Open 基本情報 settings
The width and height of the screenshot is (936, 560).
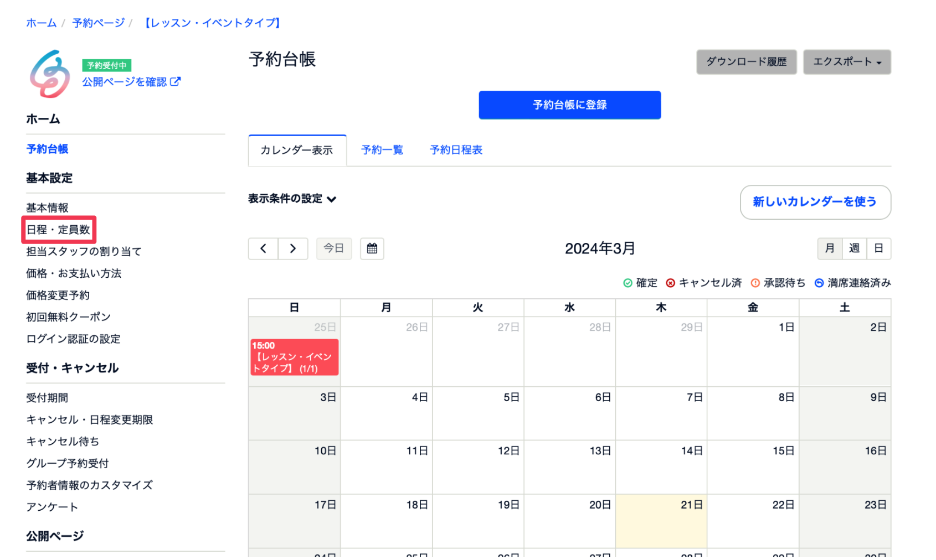click(x=47, y=208)
